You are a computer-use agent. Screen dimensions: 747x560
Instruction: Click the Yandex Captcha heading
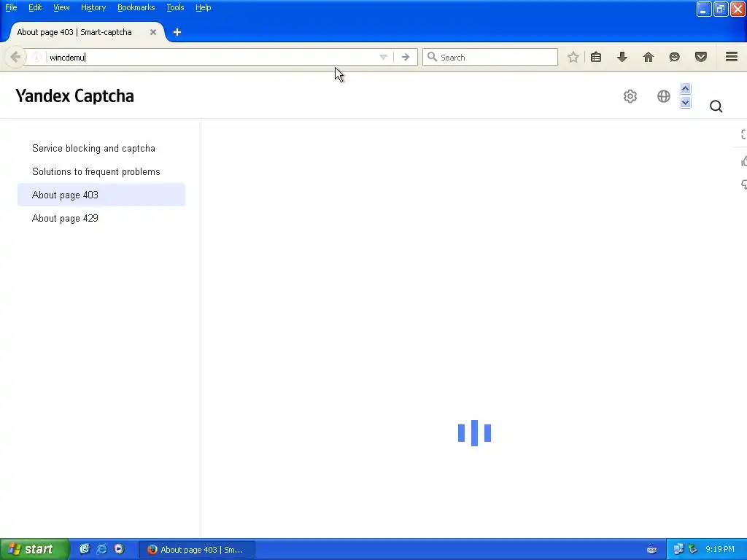coord(75,96)
